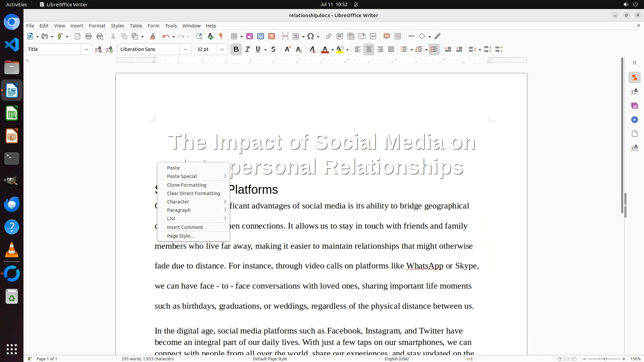Toggle formatting marks pilcrow button
The image size is (644, 362).
point(221,37)
